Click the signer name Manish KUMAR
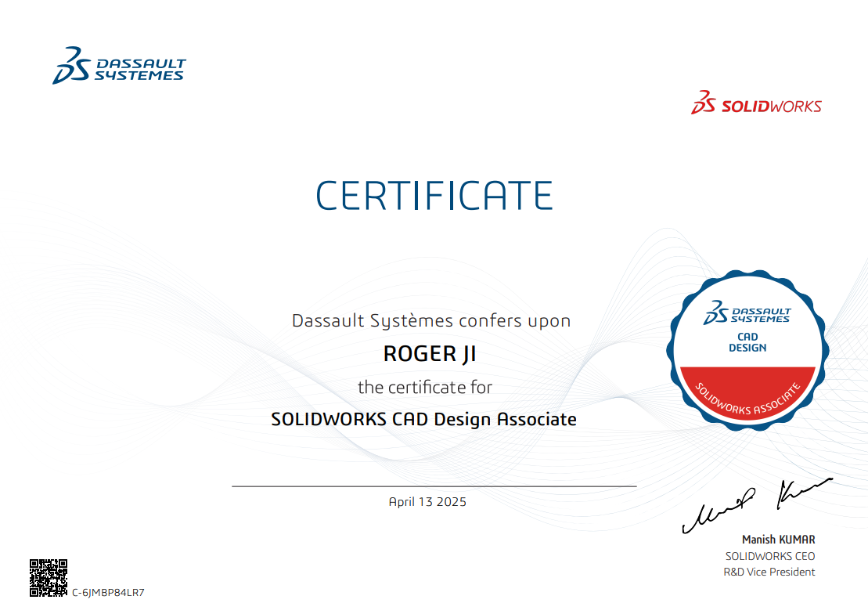Image resolution: width=868 pixels, height=614 pixels. pyautogui.click(x=778, y=539)
